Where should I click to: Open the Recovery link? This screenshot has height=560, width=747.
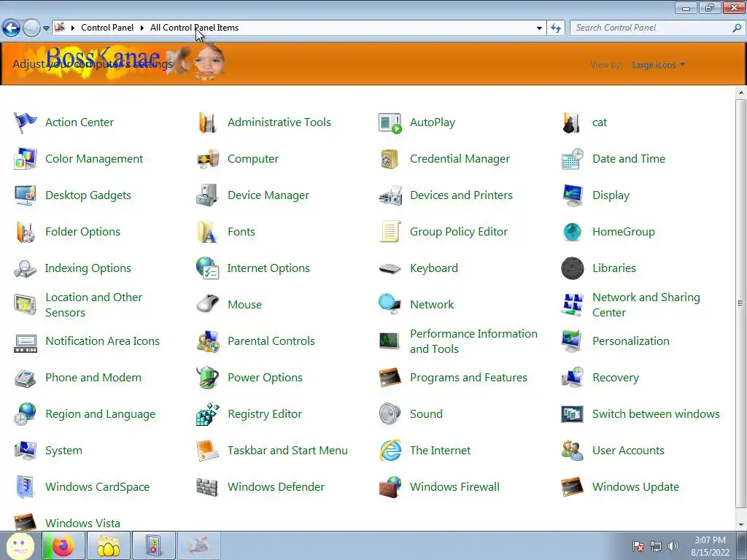click(616, 378)
